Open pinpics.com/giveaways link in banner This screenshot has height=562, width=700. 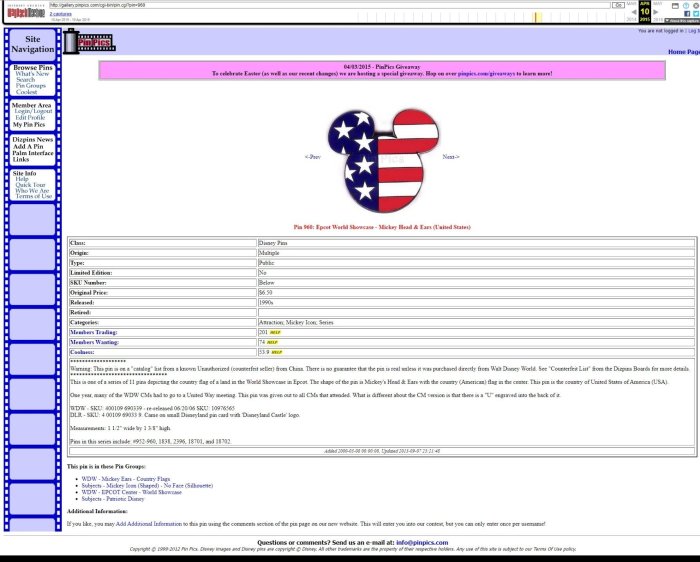tap(486, 74)
